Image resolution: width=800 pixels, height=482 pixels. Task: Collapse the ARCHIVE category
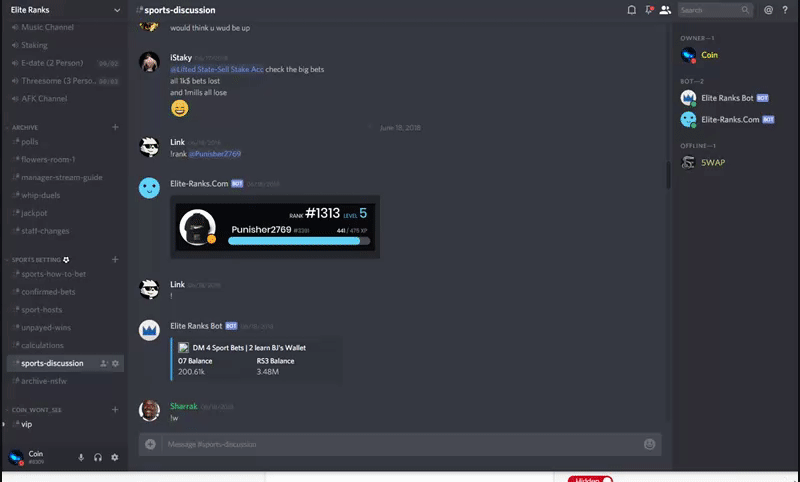24,128
